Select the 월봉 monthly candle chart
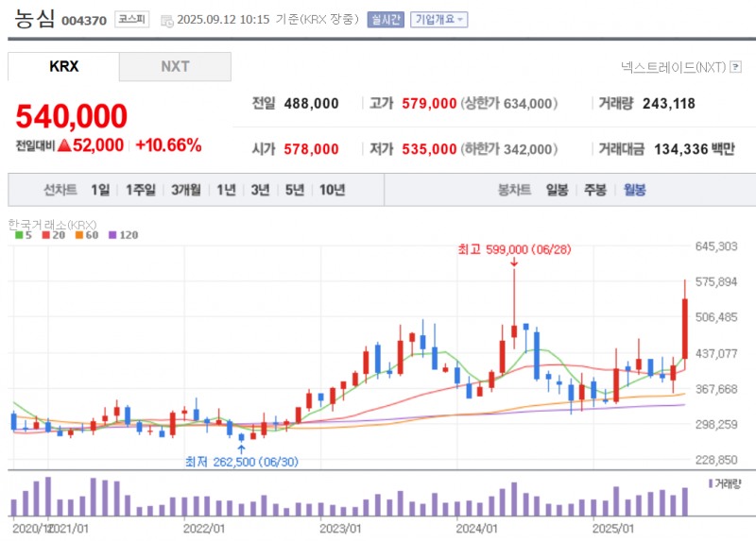Image resolution: width=756 pixels, height=541 pixels. [634, 190]
